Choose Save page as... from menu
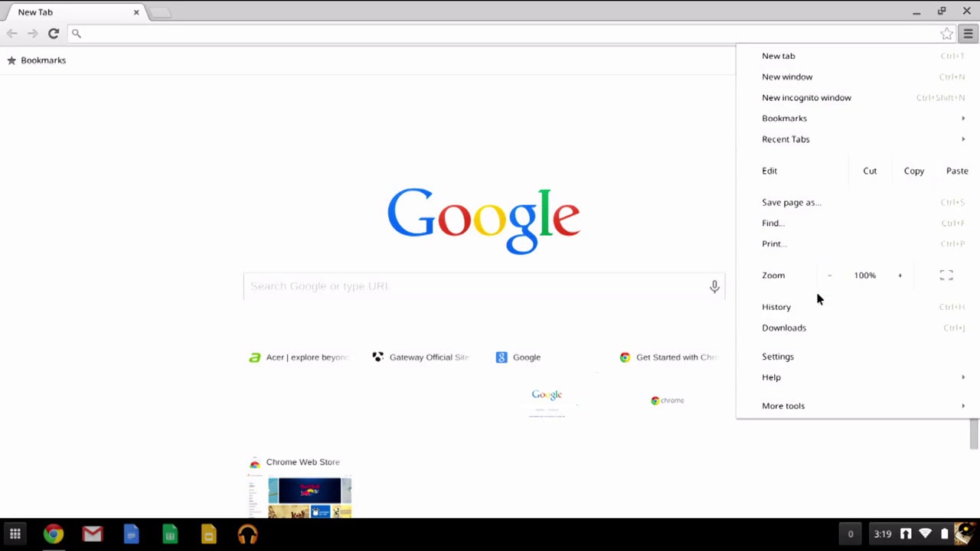Viewport: 980px width, 551px height. [x=857, y=202]
